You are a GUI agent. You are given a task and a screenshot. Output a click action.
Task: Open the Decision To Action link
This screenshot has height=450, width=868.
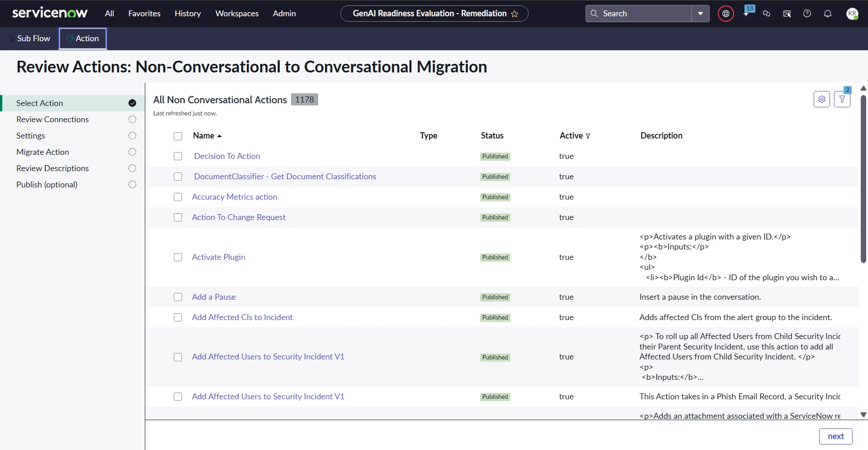pos(227,156)
